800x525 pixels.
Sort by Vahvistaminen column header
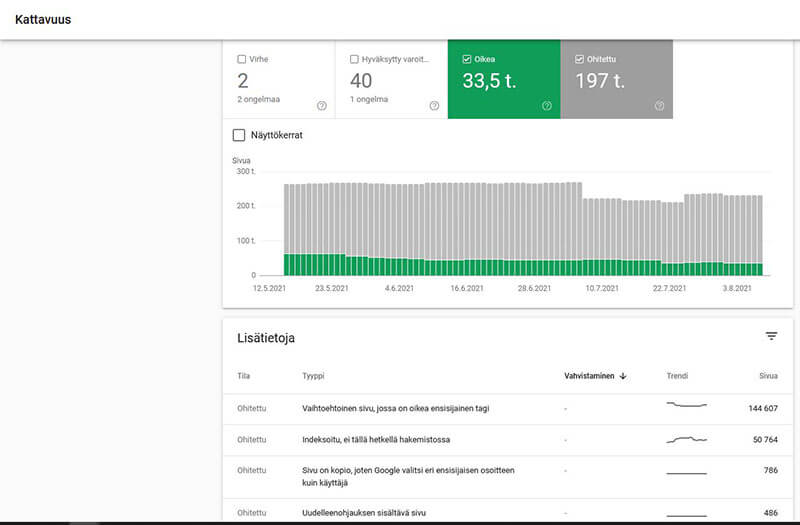coord(589,376)
